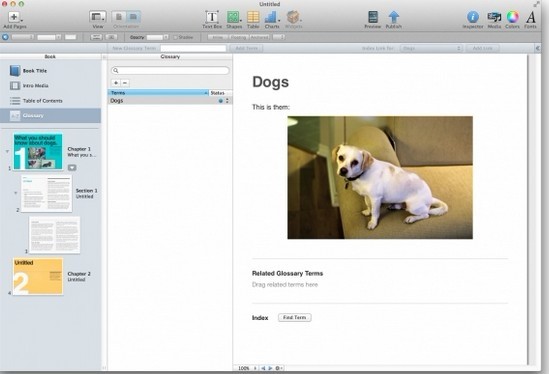Viewport: 549px width, 374px height.
Task: Open the paragraph style dropdown
Action: click(x=23, y=37)
